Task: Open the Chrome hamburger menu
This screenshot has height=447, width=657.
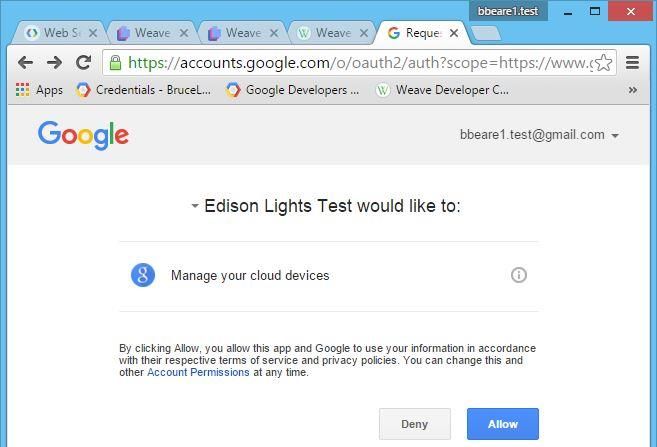Action: click(632, 63)
